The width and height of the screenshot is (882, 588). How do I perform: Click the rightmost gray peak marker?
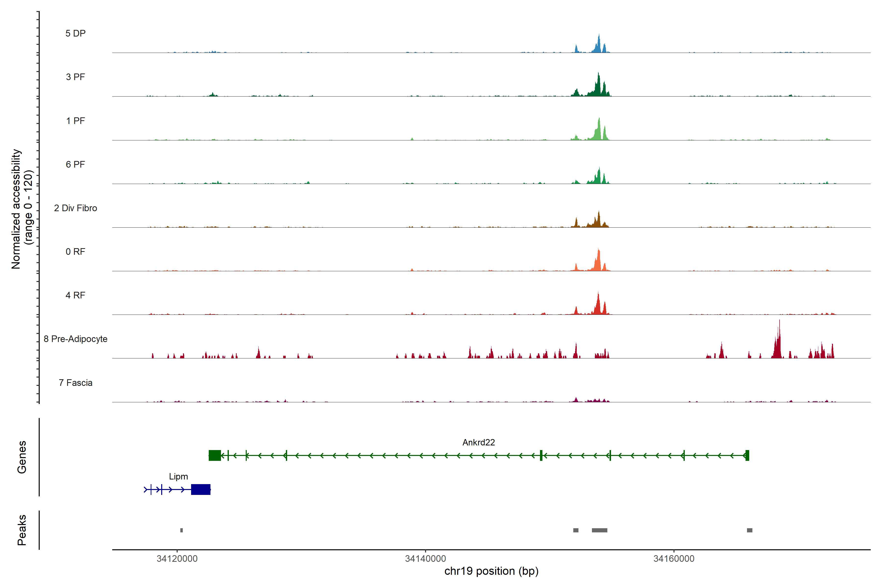click(749, 530)
